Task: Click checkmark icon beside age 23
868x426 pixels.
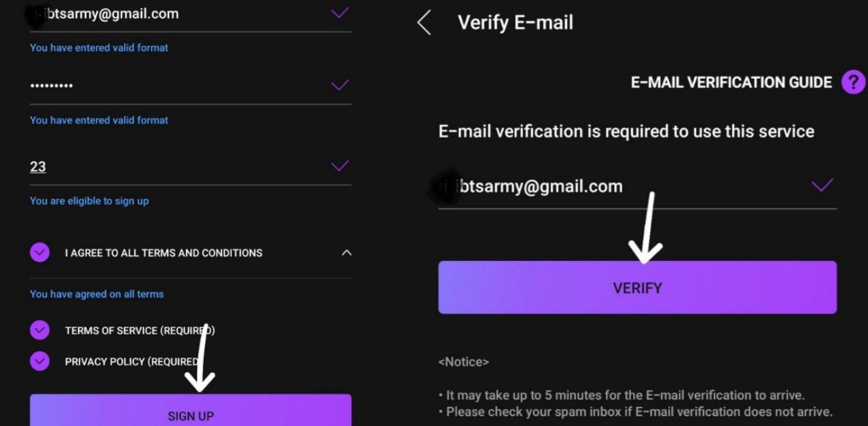Action: click(x=340, y=166)
